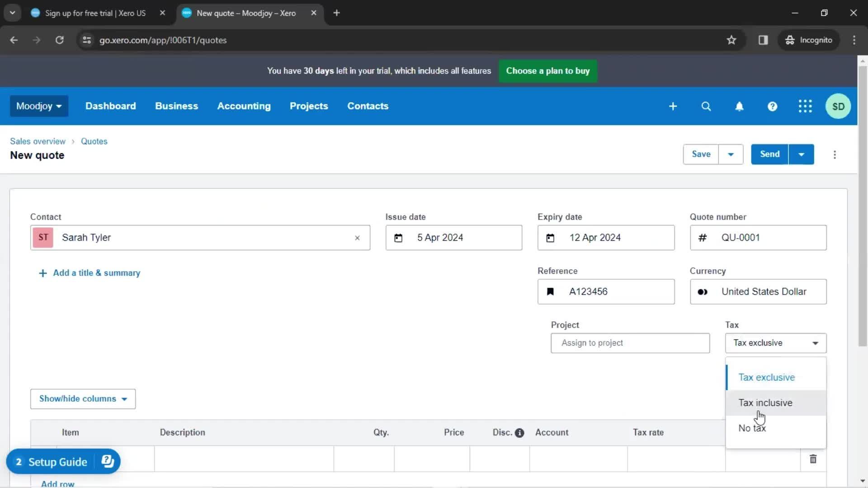Click the Description cell in first row
868x488 pixels.
tap(244, 459)
